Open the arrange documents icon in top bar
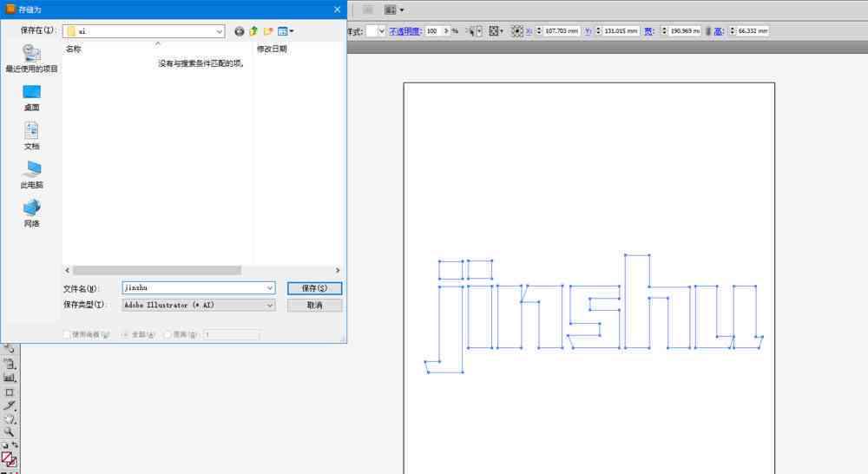 tap(391, 10)
